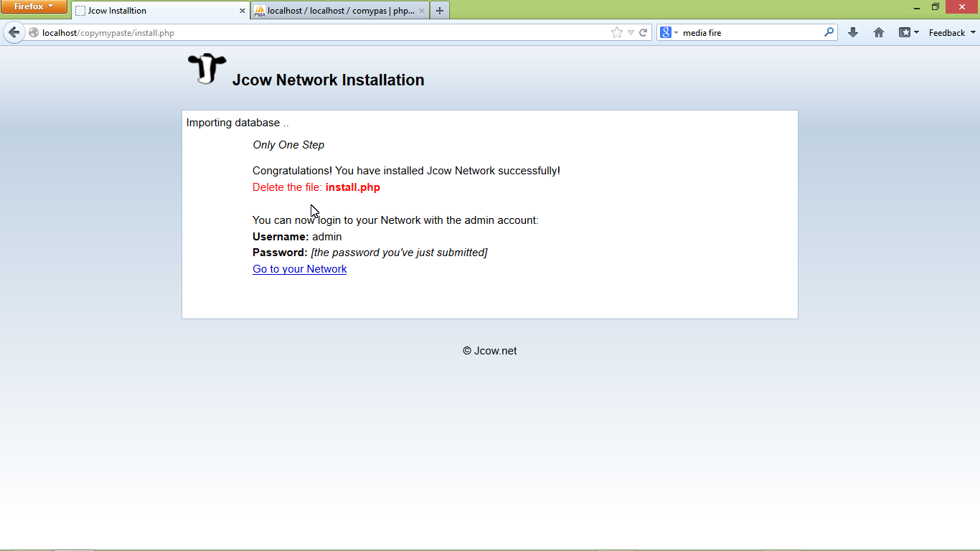Open the Google search engine selector
Viewport: 980px width, 551px height.
(669, 32)
